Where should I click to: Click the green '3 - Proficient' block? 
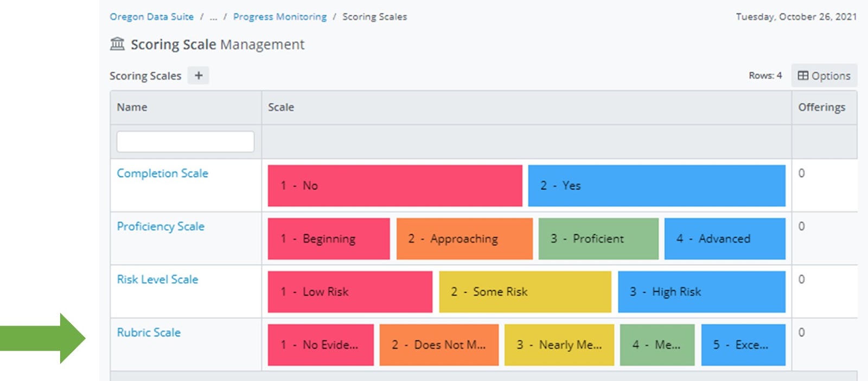pyautogui.click(x=598, y=239)
